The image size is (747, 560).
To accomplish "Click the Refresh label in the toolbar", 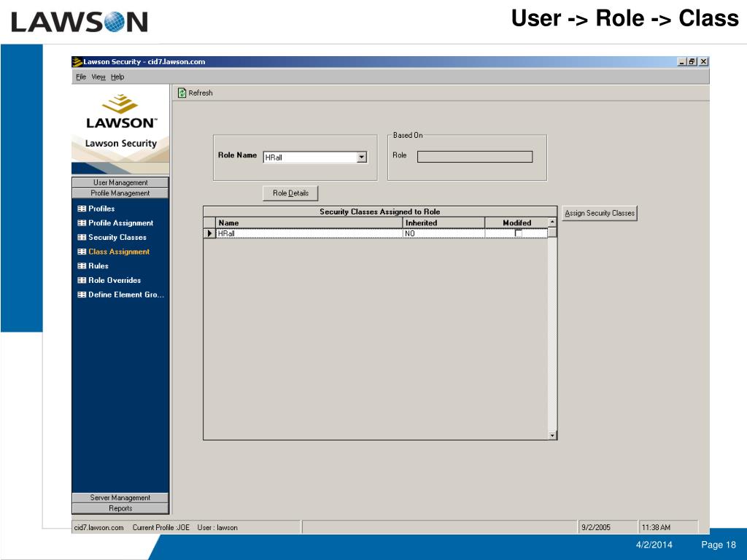I will click(201, 93).
